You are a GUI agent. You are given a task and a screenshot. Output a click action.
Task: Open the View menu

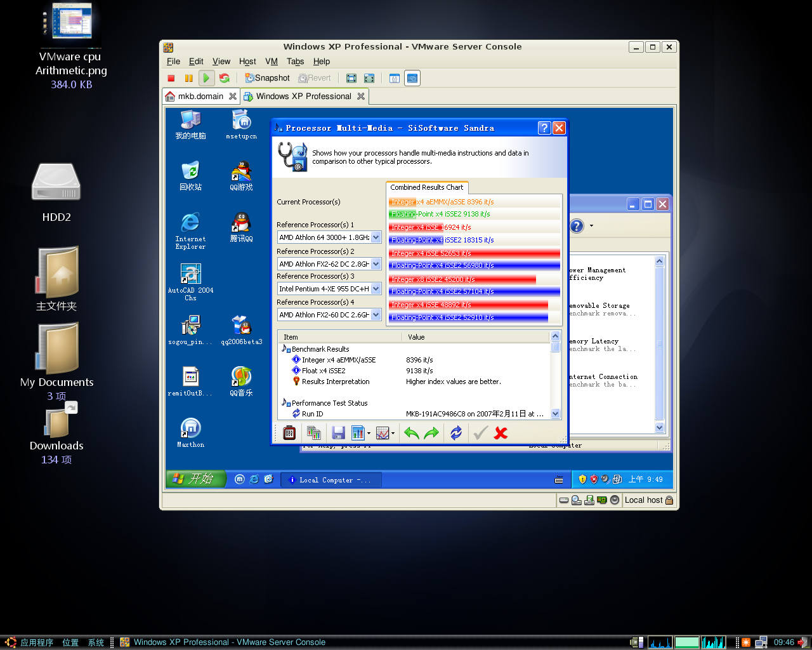coord(221,62)
